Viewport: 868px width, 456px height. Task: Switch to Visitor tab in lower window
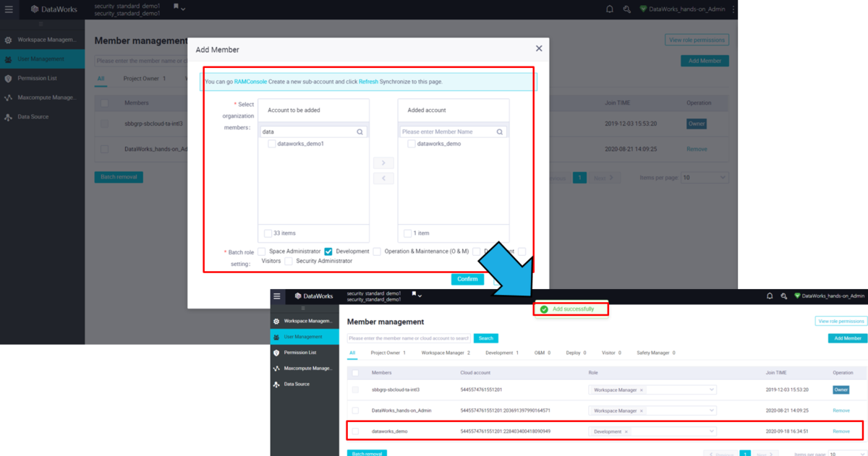tap(611, 353)
